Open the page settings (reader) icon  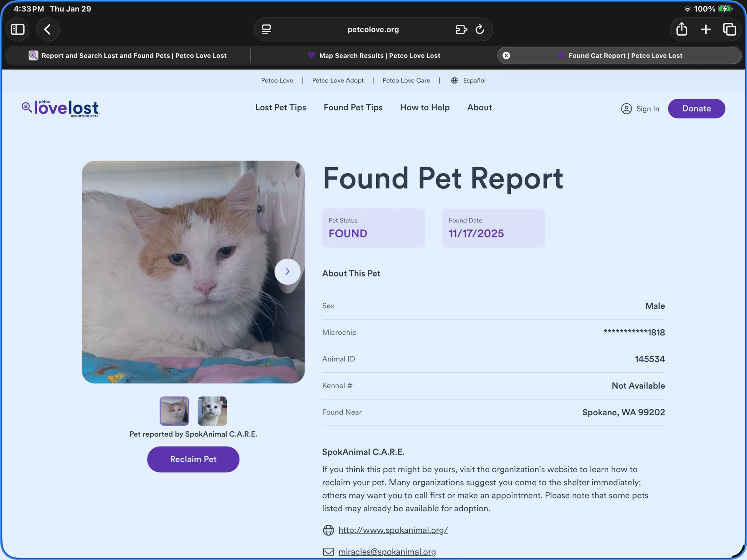click(x=266, y=29)
